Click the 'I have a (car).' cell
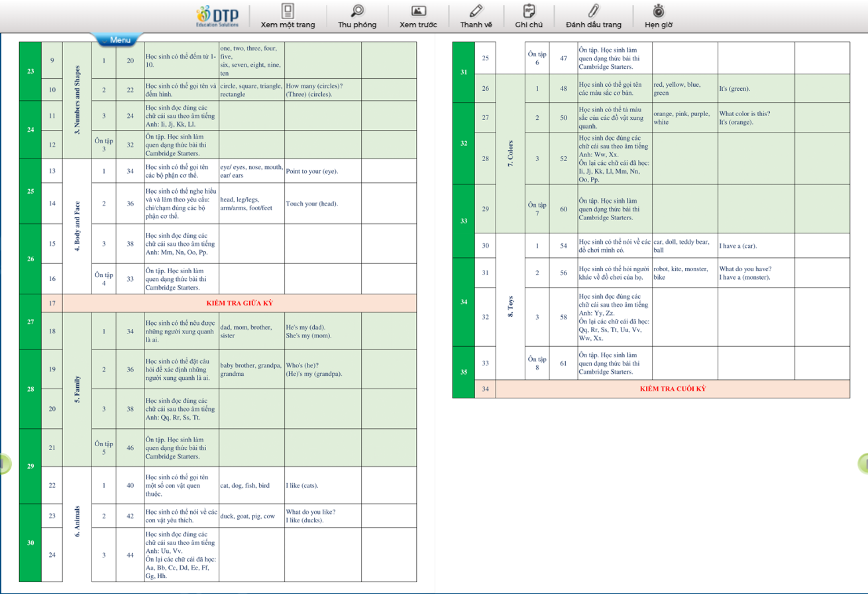Viewport: 868px width, 594px height. click(x=756, y=246)
